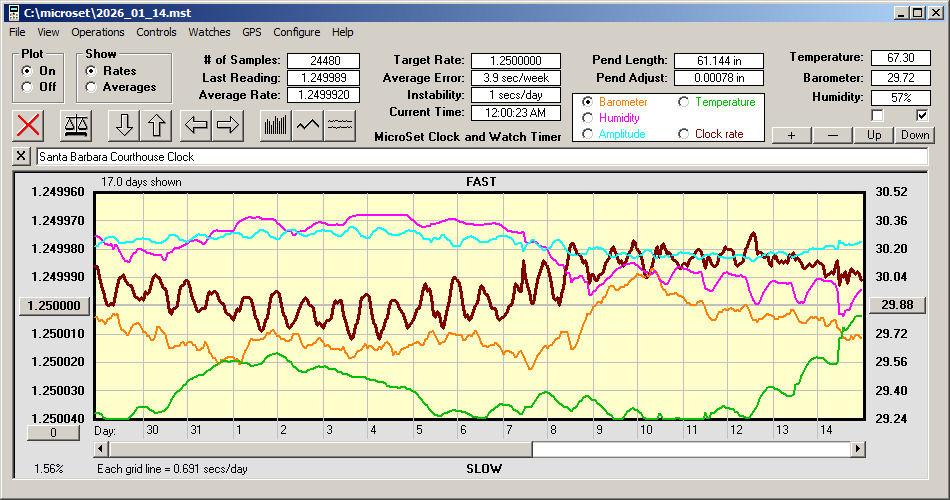Uncheck the checked box under Humidity
This screenshot has height=500, width=950.
point(922,116)
